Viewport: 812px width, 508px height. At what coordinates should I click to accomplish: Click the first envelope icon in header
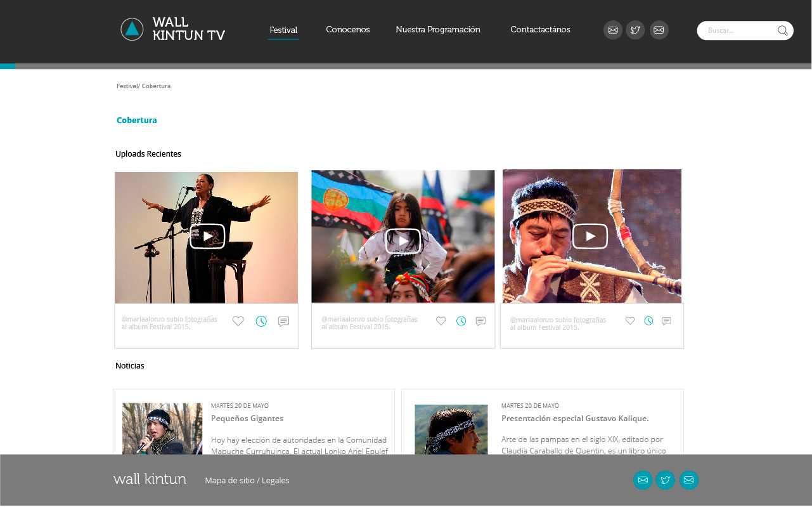(x=612, y=30)
